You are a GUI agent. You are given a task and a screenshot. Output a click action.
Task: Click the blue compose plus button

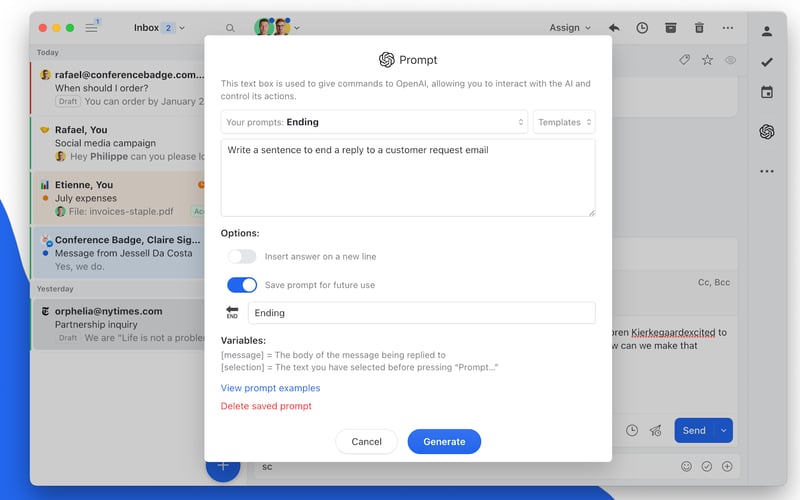coord(223,465)
